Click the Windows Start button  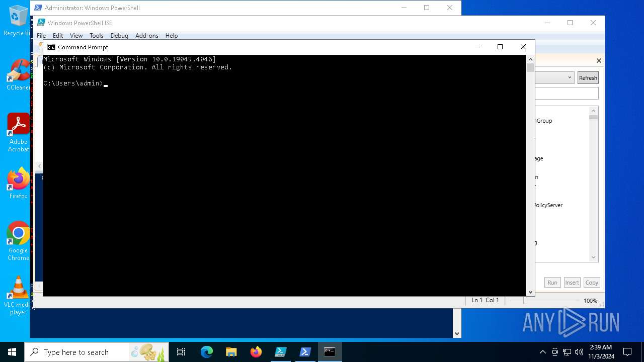(12, 352)
